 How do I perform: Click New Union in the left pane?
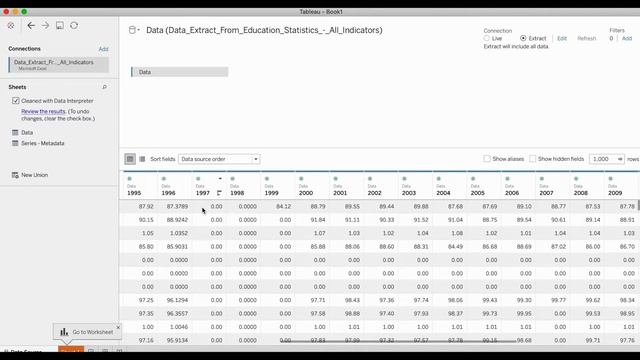(35, 175)
